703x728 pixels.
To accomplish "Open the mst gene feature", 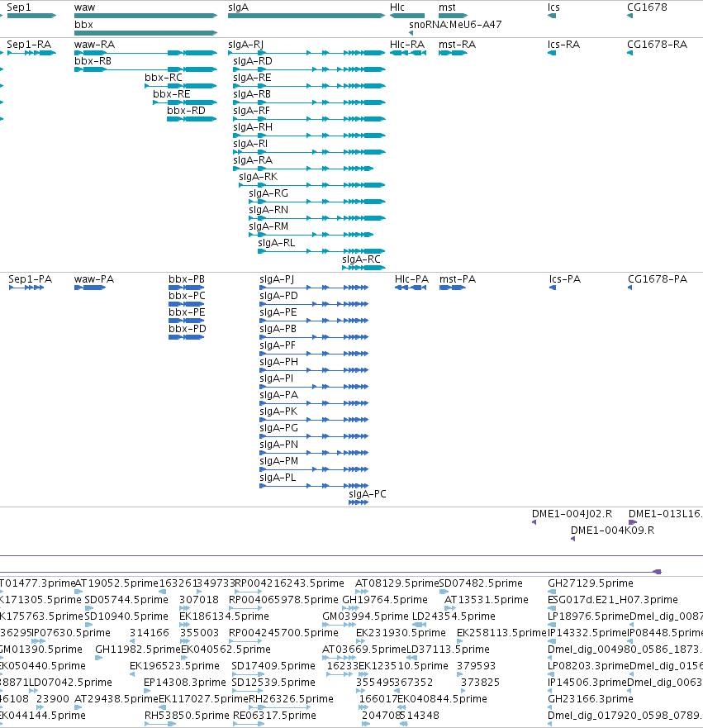I will coord(453,16).
